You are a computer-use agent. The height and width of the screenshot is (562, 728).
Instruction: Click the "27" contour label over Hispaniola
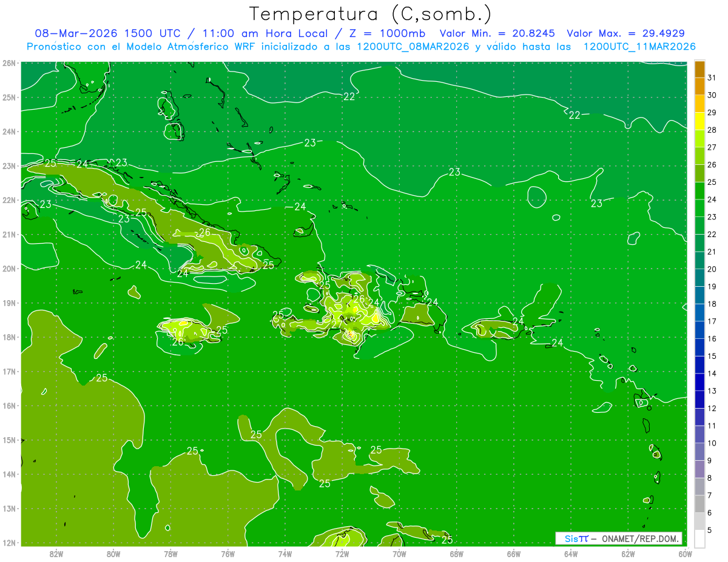pyautogui.click(x=337, y=326)
